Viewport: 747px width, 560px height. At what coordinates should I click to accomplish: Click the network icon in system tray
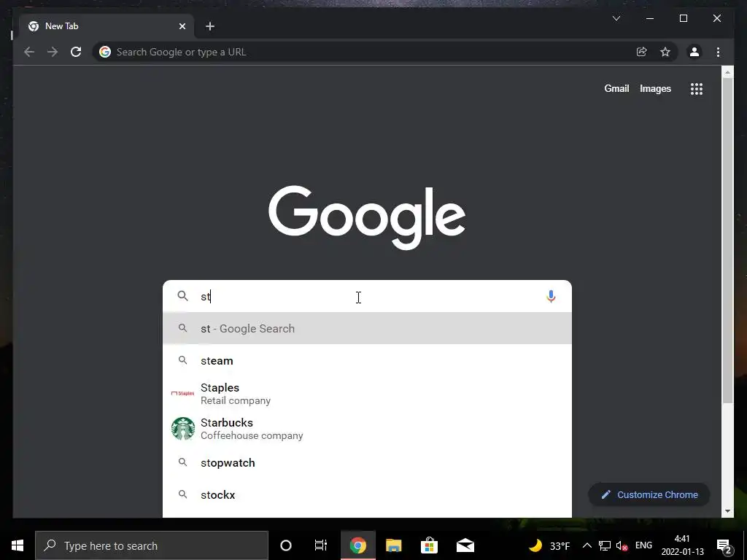(605, 545)
